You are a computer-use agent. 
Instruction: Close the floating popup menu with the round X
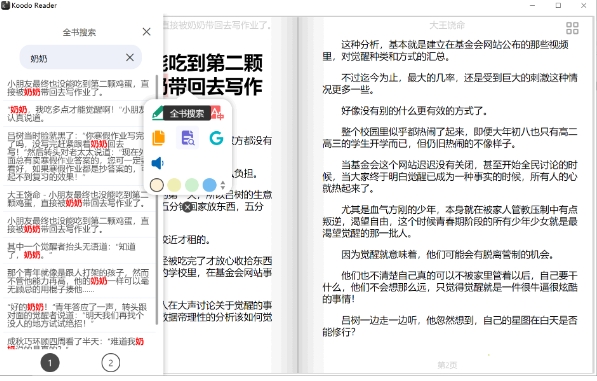click(x=187, y=207)
